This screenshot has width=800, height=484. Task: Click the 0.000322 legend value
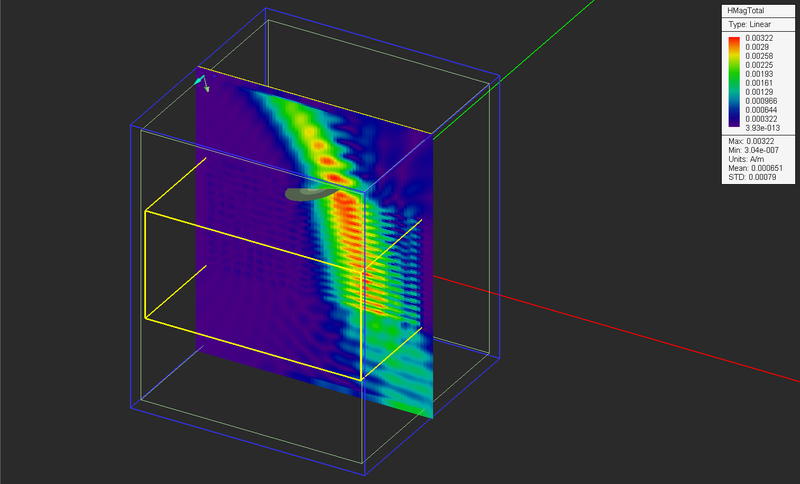(x=761, y=119)
